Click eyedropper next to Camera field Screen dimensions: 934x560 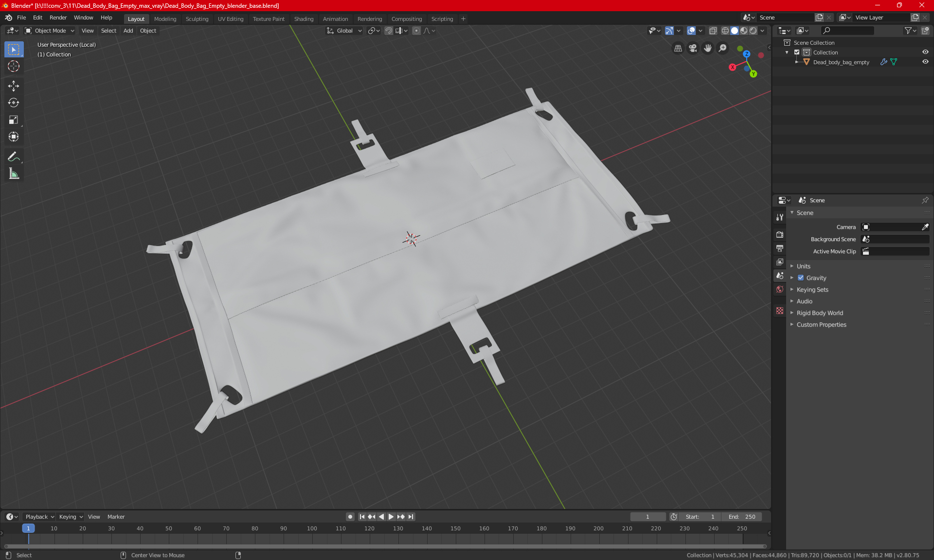click(925, 227)
